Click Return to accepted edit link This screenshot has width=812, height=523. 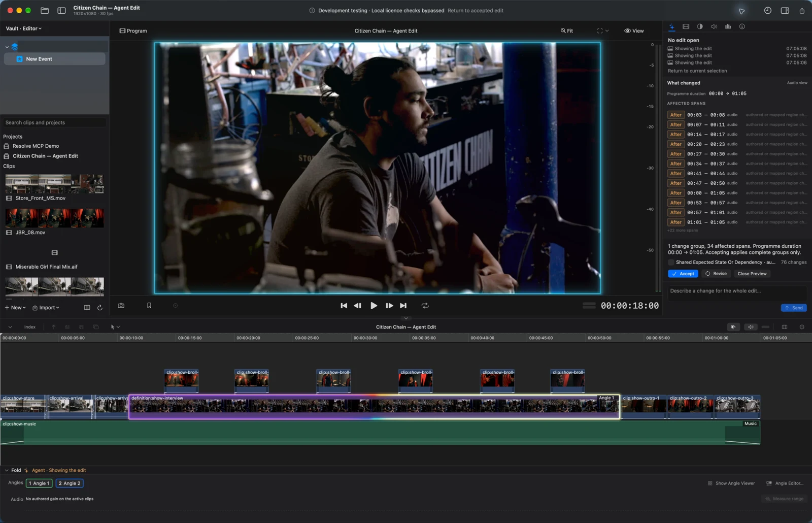(x=476, y=11)
